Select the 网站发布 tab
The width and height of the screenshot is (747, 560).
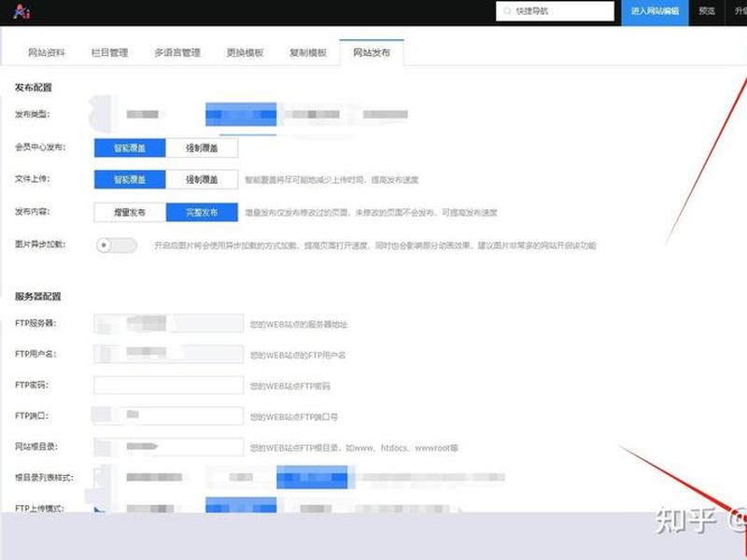click(x=372, y=53)
